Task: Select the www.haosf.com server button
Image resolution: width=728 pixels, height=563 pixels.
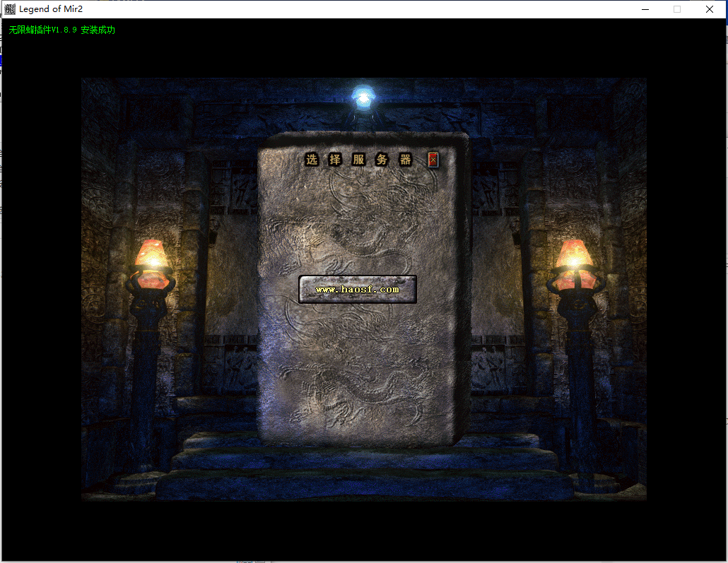Action: (357, 289)
